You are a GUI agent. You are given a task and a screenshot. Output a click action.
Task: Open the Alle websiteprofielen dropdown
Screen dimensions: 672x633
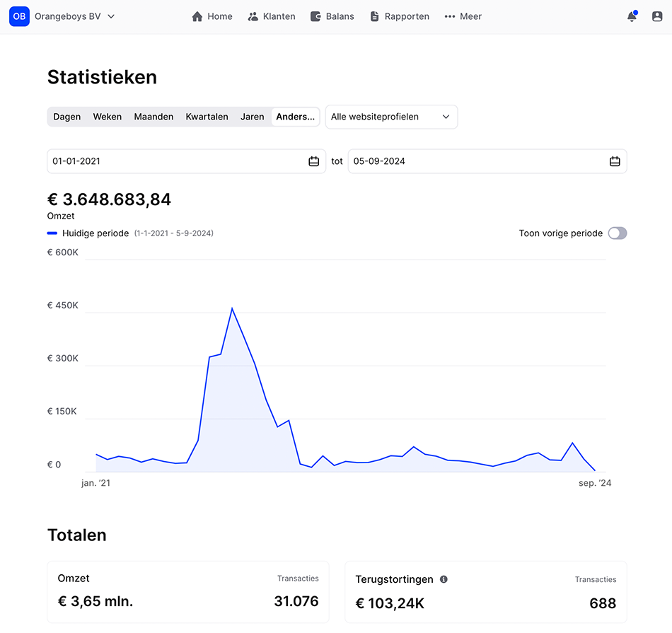tap(391, 117)
